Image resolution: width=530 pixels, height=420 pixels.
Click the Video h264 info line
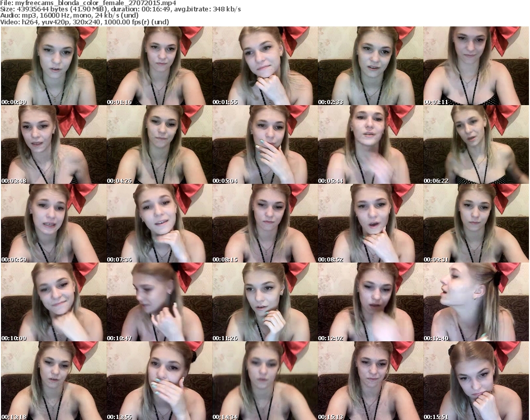point(84,22)
